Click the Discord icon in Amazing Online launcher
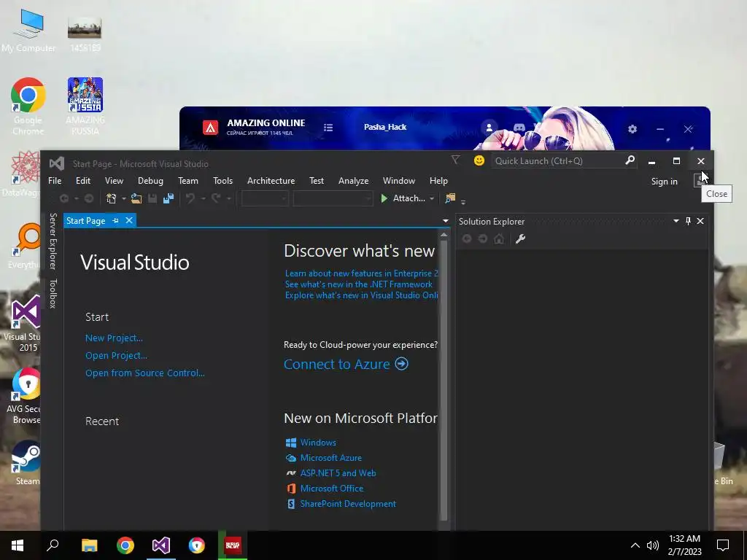The image size is (747, 560). coord(519,128)
